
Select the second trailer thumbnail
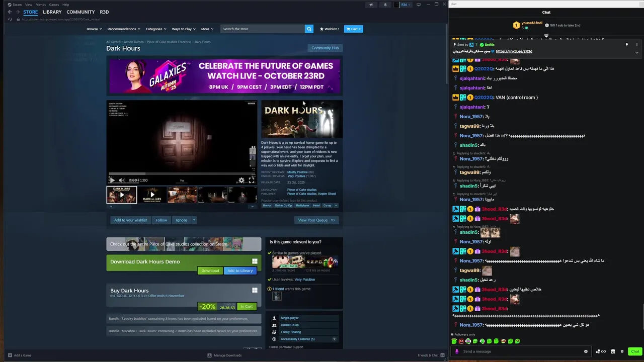click(x=151, y=195)
